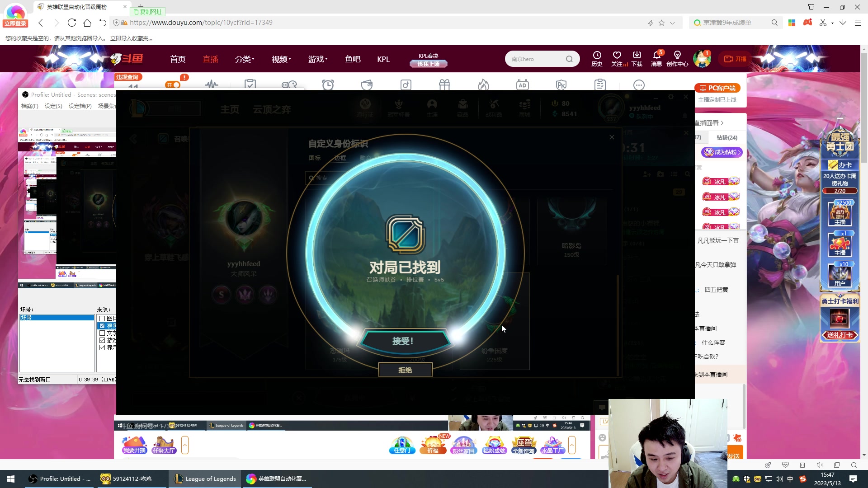This screenshot has height=488, width=868.
Task: Click the 下载 download icon
Action: (x=637, y=56)
